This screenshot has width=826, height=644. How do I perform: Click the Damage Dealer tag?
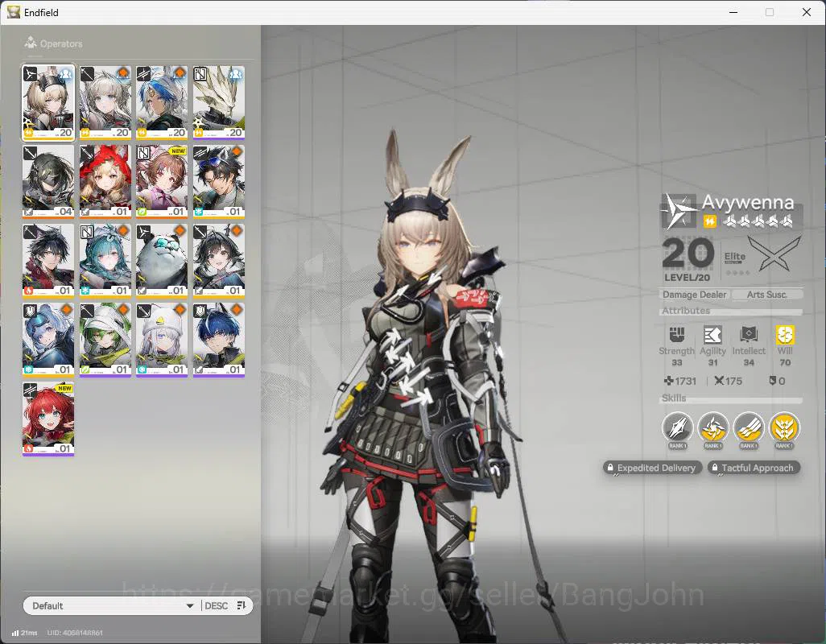point(694,295)
